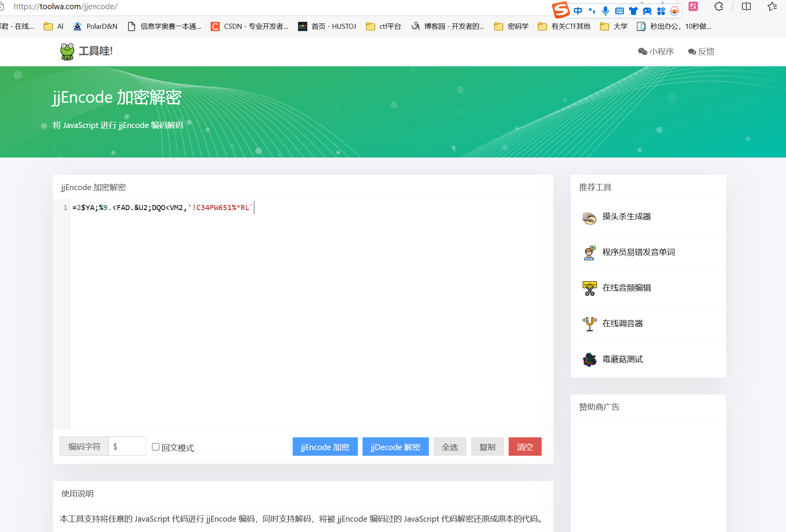Open browser extensions puzzle icon
The image size is (786, 532).
pyautogui.click(x=718, y=7)
